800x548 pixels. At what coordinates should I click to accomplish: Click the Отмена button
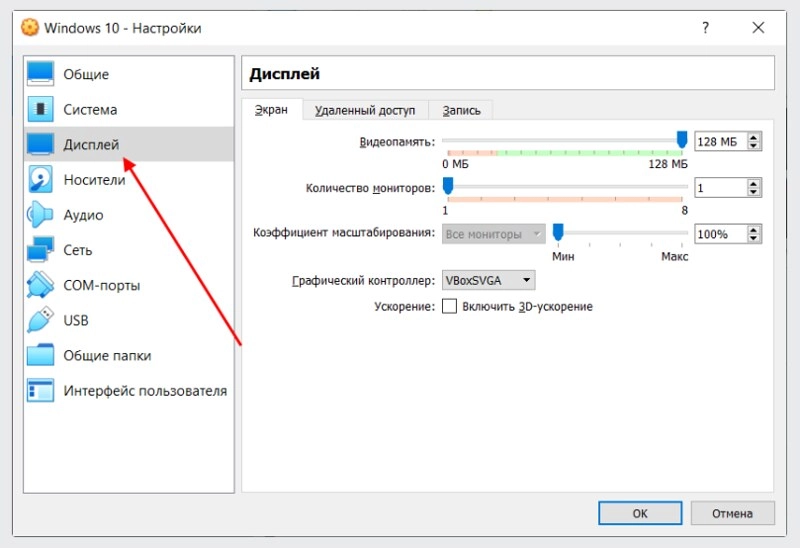click(x=732, y=513)
